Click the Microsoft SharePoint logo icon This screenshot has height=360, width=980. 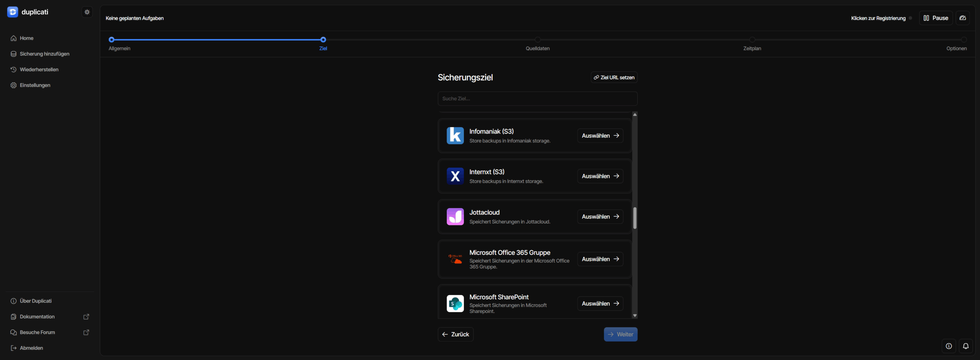[455, 304]
